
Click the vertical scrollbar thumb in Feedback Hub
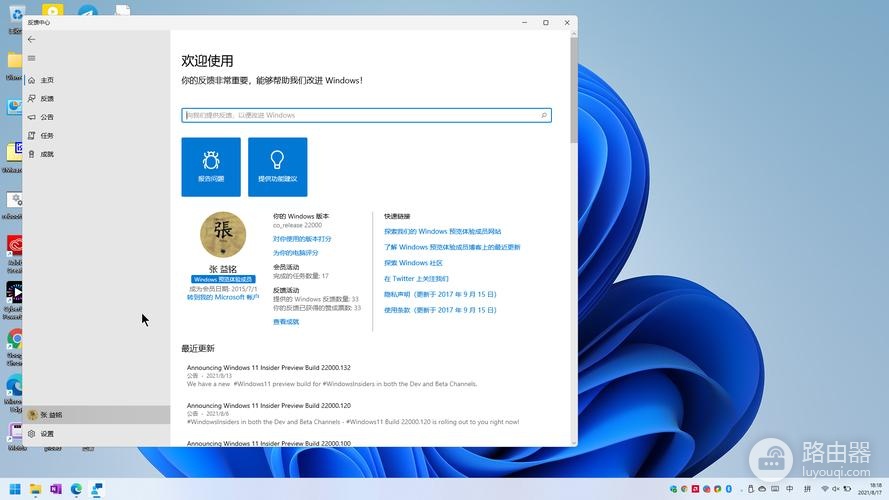coord(574,91)
